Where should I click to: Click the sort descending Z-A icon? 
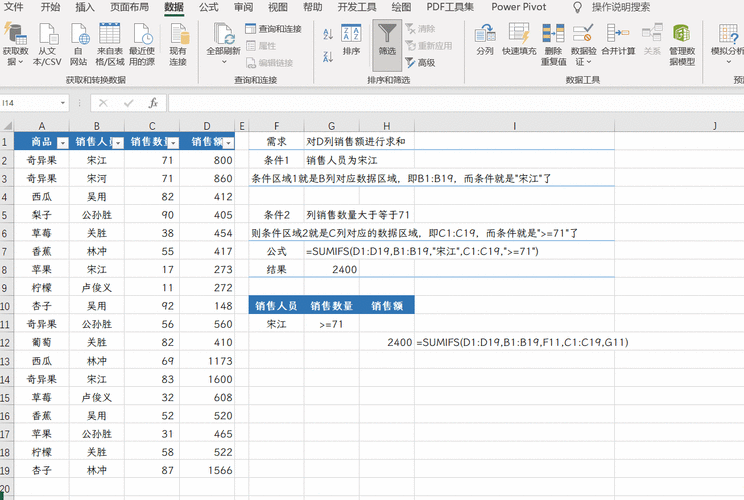[x=328, y=57]
